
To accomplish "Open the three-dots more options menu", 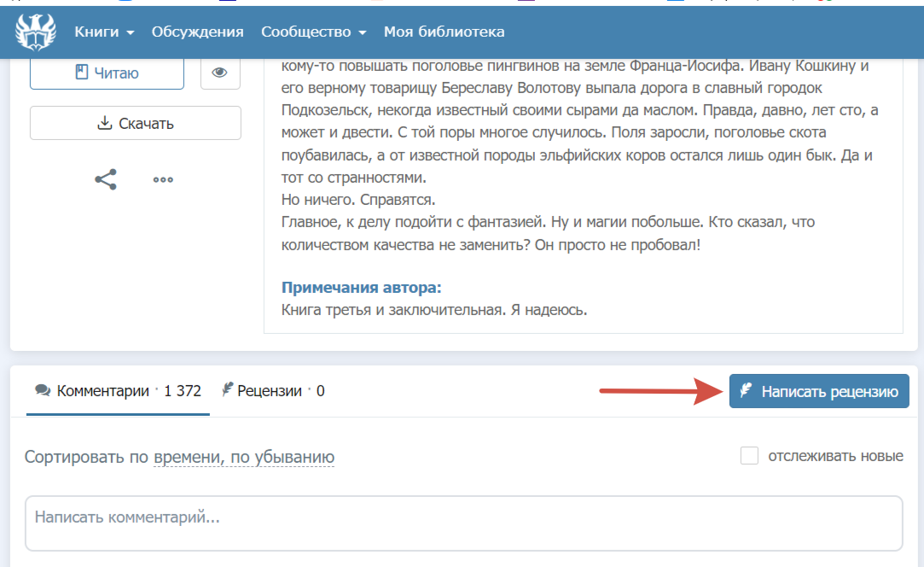I will [163, 179].
